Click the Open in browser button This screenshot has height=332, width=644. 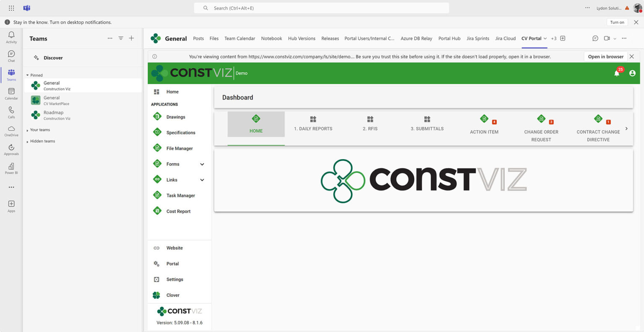(605, 56)
